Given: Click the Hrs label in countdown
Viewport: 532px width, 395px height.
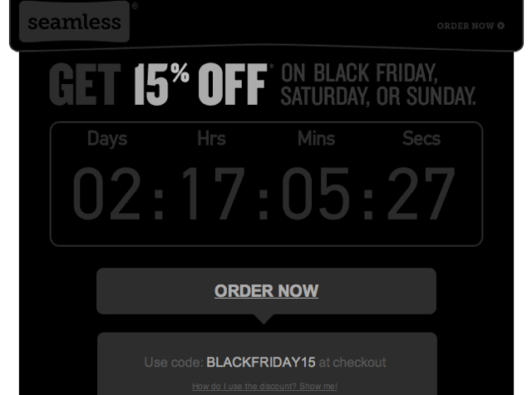Looking at the screenshot, I should [x=211, y=138].
